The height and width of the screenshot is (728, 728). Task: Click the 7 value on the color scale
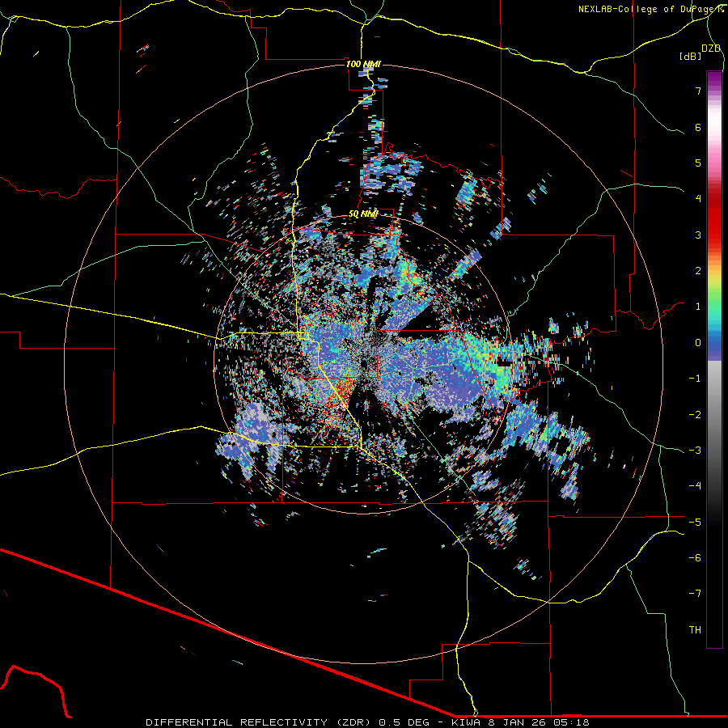point(698,91)
